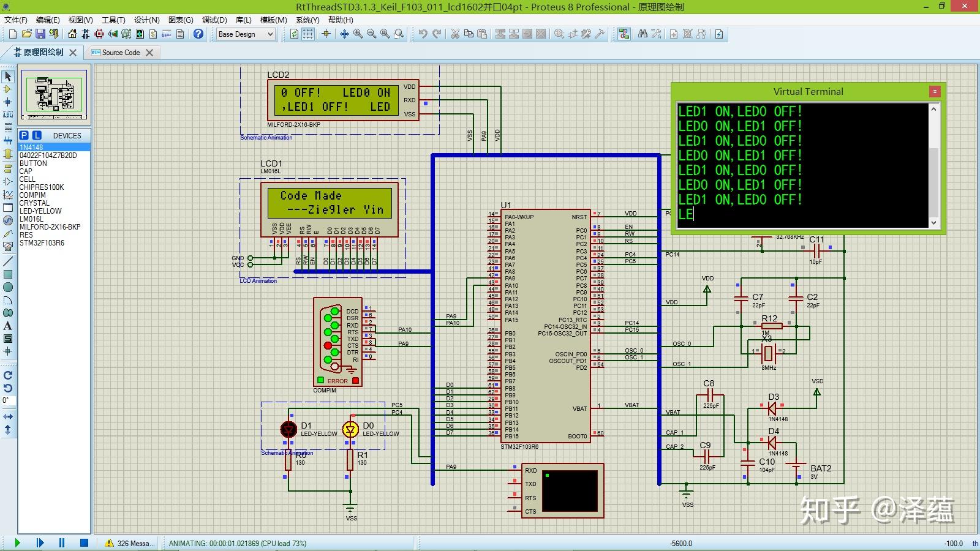This screenshot has height=551, width=980.
Task: Open the 工具(T) menu
Action: pyautogui.click(x=113, y=20)
